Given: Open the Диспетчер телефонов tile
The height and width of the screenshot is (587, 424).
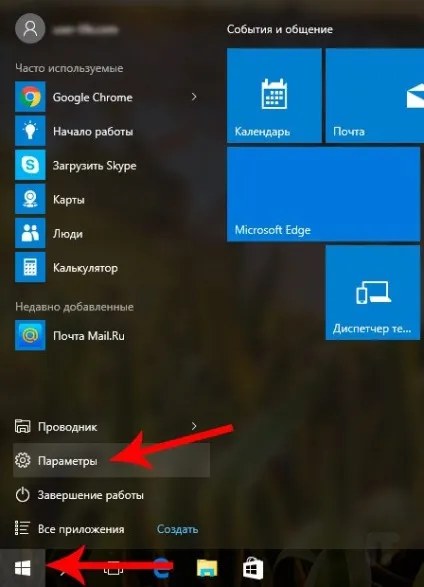Looking at the screenshot, I should (x=373, y=293).
